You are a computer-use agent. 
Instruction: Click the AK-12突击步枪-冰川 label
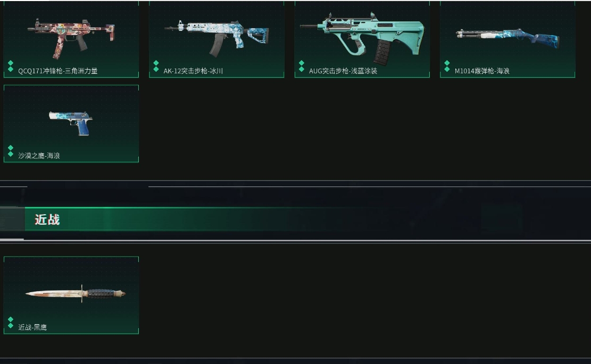[193, 71]
